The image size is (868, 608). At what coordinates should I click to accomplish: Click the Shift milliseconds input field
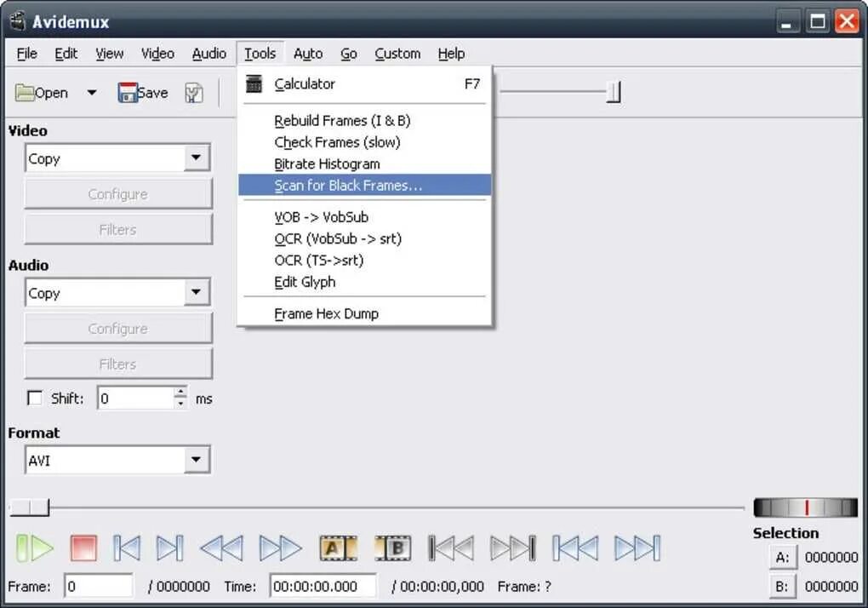(135, 399)
